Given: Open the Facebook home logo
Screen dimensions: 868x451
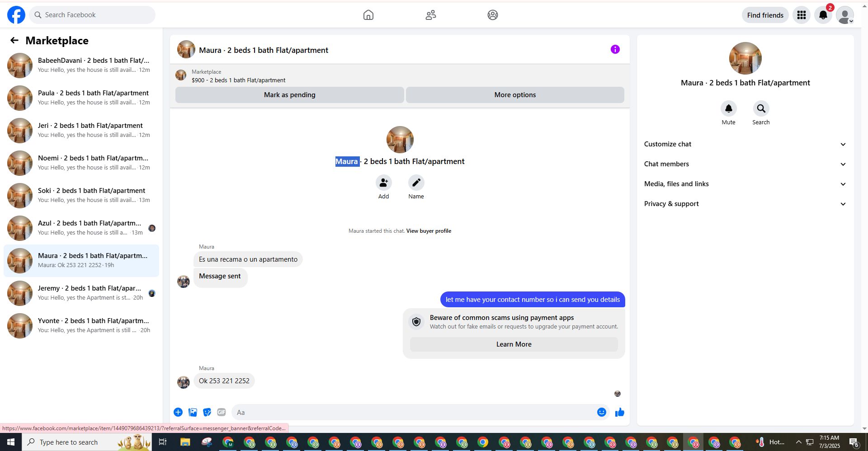Looking at the screenshot, I should [x=16, y=15].
